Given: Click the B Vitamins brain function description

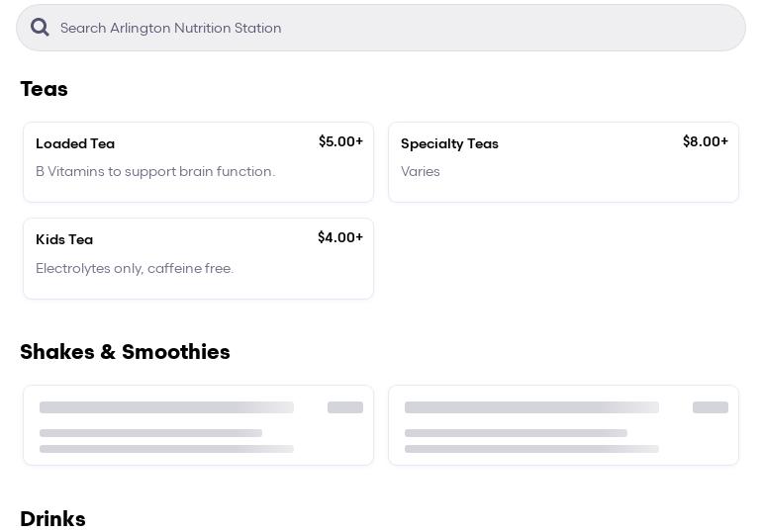Looking at the screenshot, I should coord(155,171).
